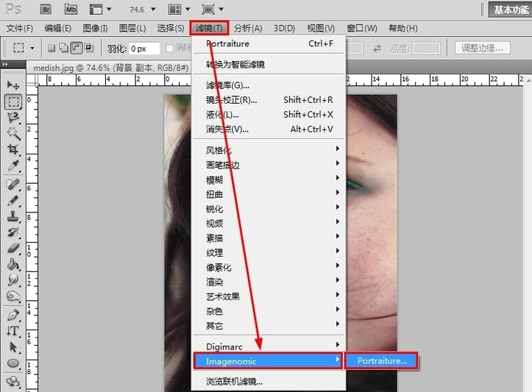The width and height of the screenshot is (532, 392).
Task: Open Mini Bridge with the Mb icon
Action: [71, 9]
